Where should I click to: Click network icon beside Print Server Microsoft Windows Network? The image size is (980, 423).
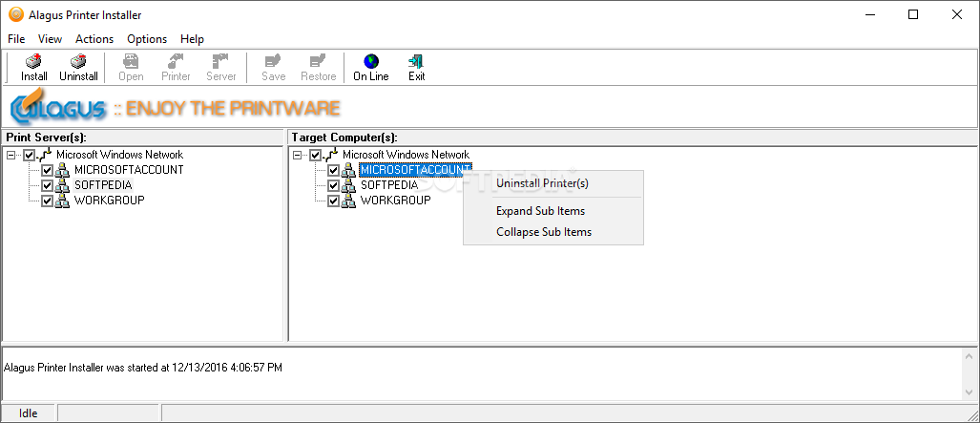[45, 155]
